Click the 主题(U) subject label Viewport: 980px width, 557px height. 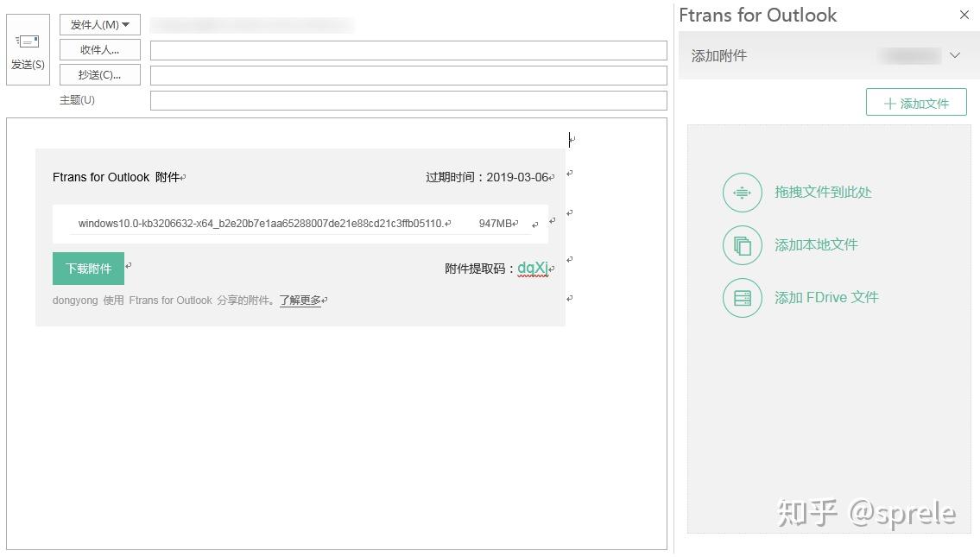[77, 100]
